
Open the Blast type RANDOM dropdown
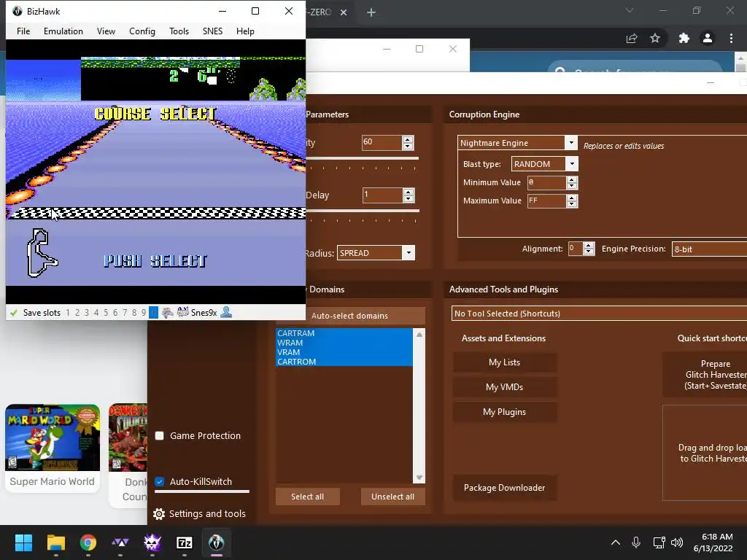coord(572,164)
